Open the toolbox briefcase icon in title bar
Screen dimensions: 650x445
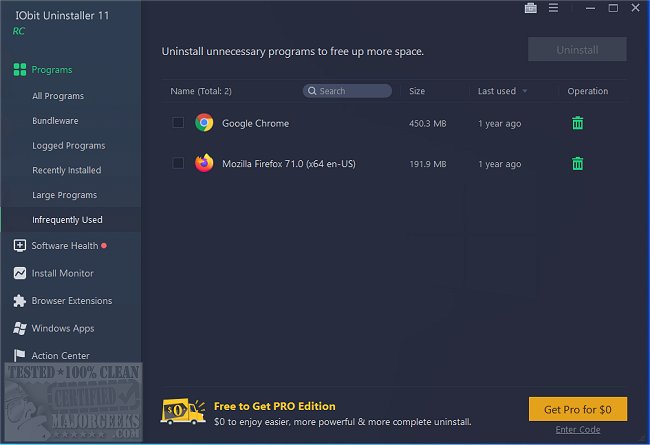click(531, 8)
